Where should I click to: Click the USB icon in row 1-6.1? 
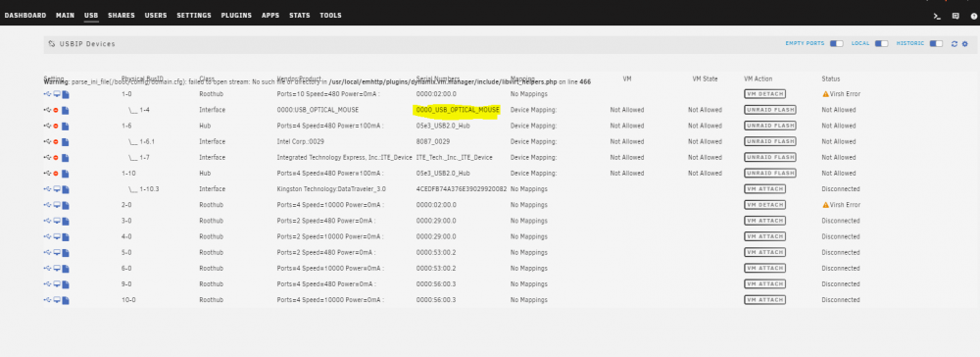click(x=47, y=142)
